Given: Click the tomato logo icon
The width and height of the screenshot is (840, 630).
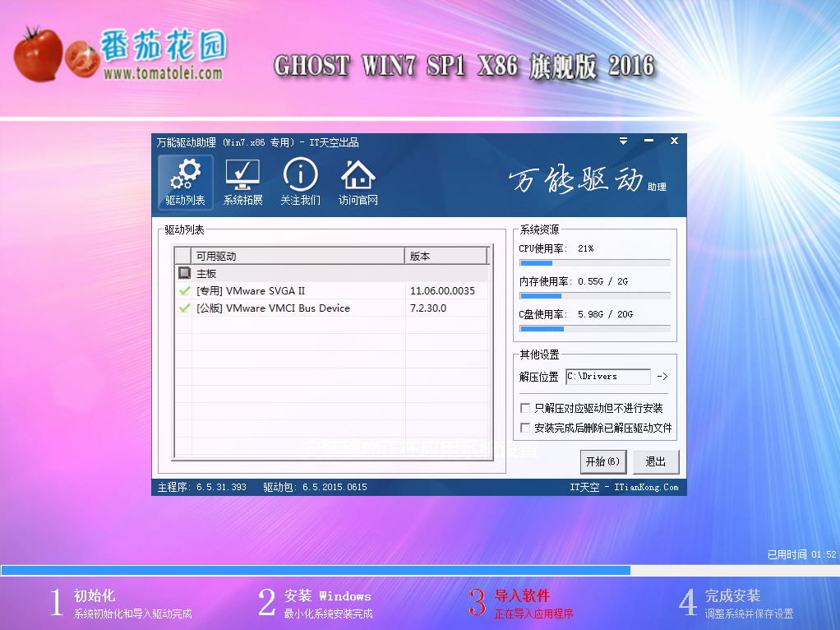Looking at the screenshot, I should pos(56,54).
